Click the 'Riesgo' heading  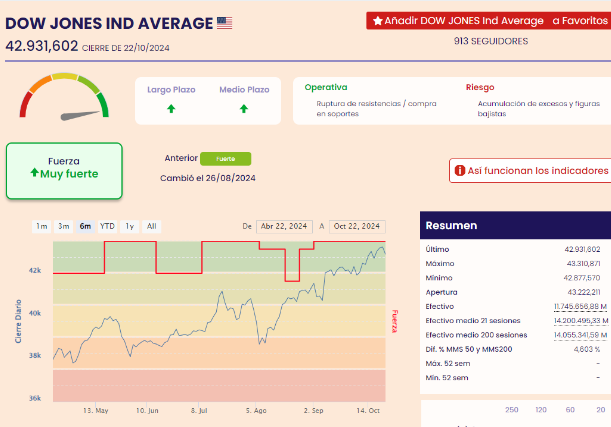tap(480, 87)
